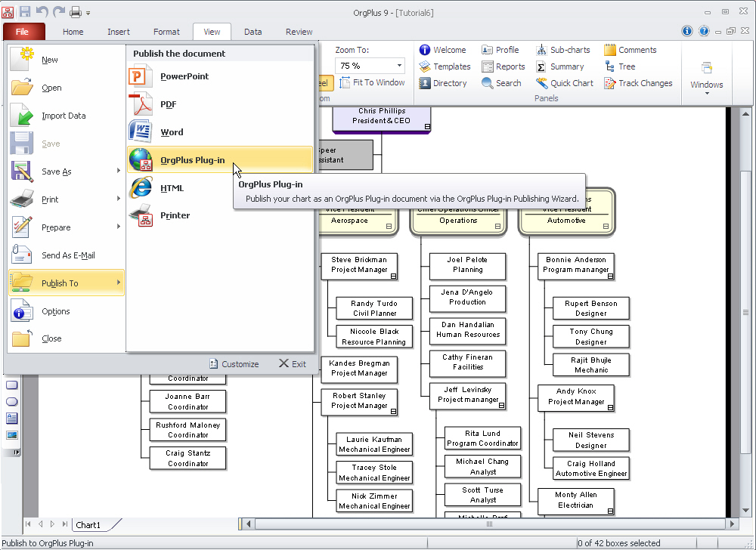
Task: Click the quick access Print icon
Action: [x=75, y=11]
